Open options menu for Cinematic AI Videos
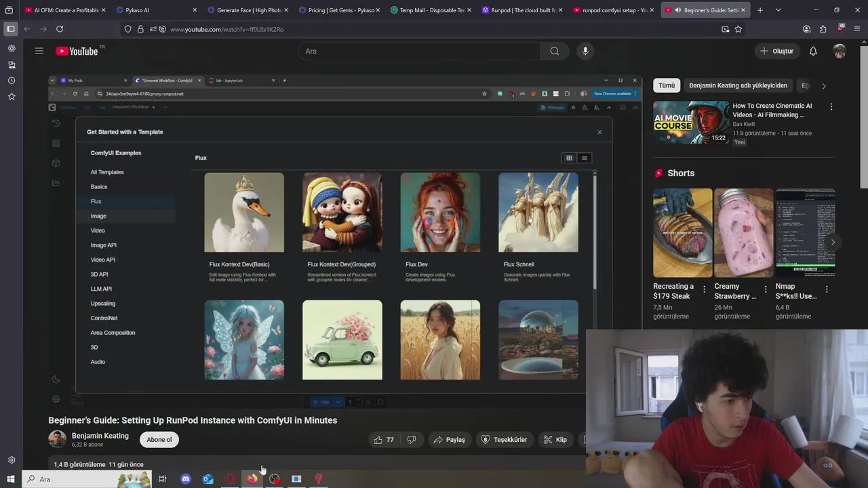868x488 pixels. [x=831, y=106]
